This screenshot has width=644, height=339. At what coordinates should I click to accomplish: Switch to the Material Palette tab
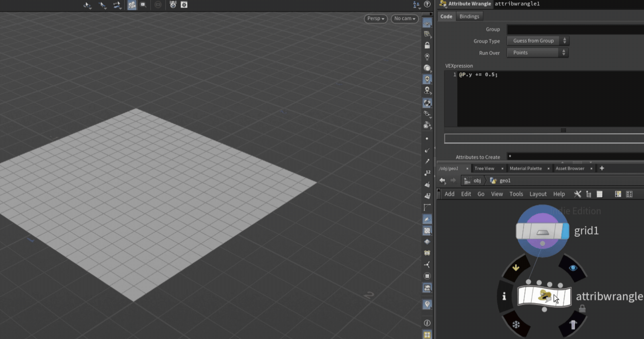point(526,168)
